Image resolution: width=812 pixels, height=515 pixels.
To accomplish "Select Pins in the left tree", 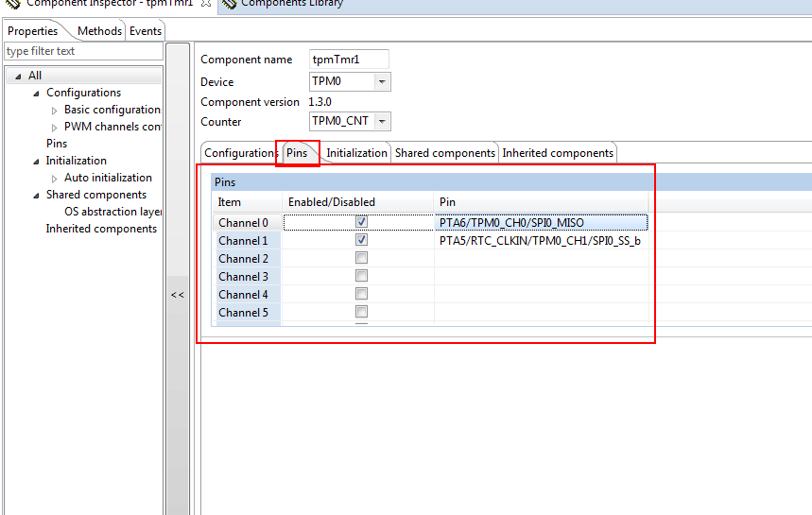I will (57, 144).
